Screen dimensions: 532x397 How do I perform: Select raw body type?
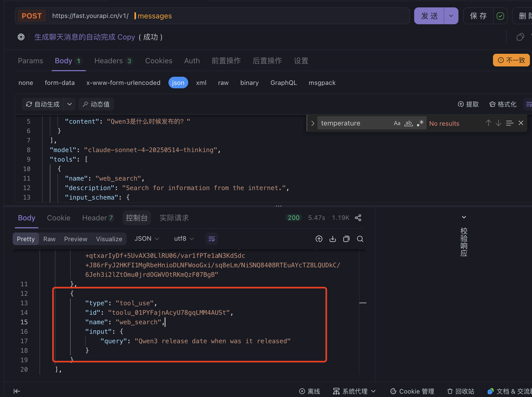click(x=223, y=83)
